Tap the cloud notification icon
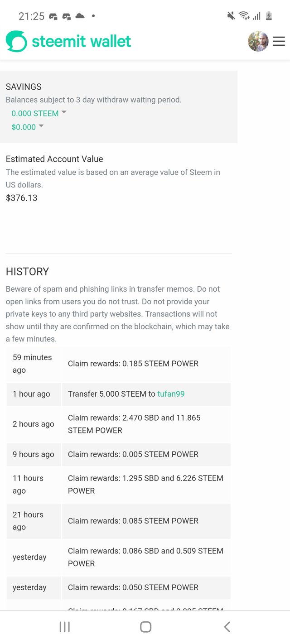Screen dimensions: 290x644 click(80, 16)
